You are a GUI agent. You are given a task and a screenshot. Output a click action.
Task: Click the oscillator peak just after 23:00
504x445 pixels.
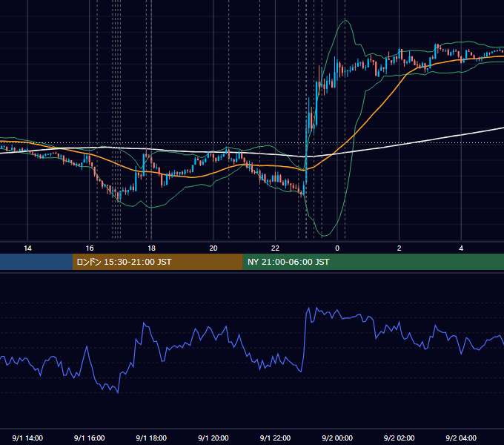[309, 308]
